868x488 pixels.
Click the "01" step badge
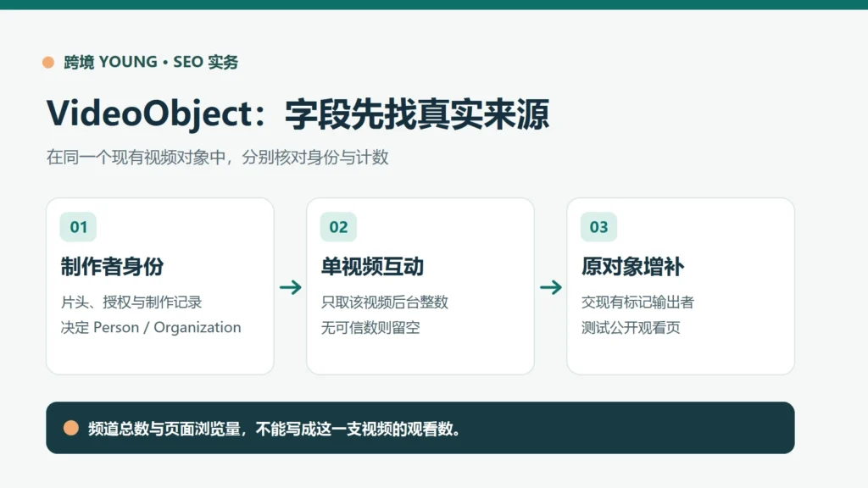(78, 227)
